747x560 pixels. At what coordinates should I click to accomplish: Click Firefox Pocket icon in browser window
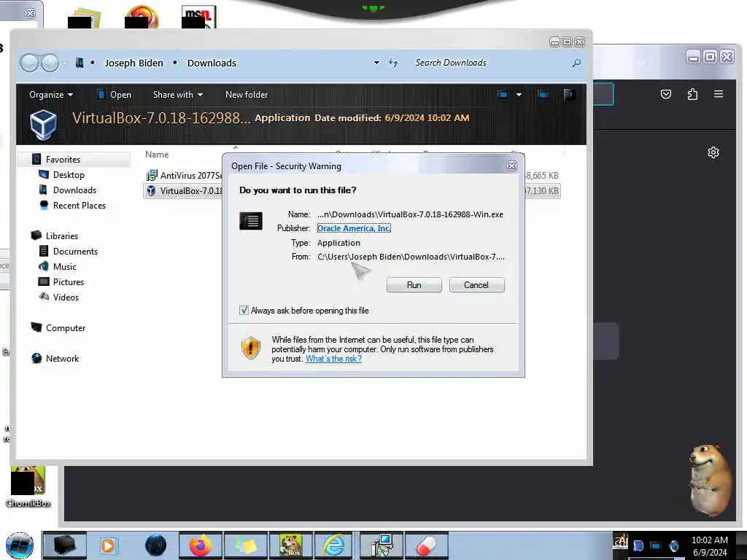coord(666,94)
